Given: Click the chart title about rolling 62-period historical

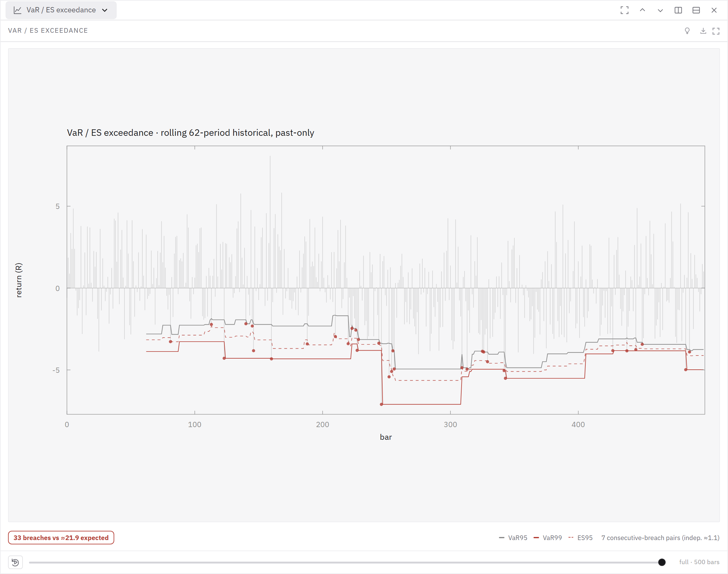Looking at the screenshot, I should 190,133.
